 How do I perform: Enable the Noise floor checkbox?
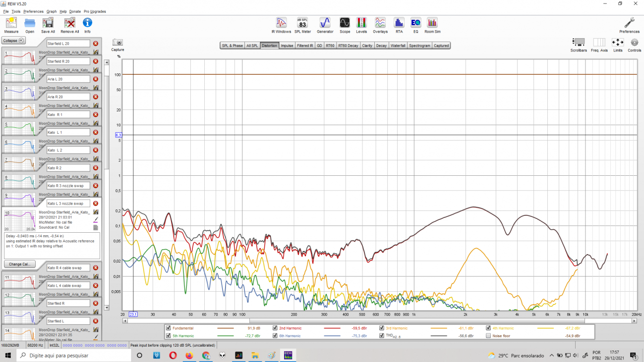click(488, 336)
